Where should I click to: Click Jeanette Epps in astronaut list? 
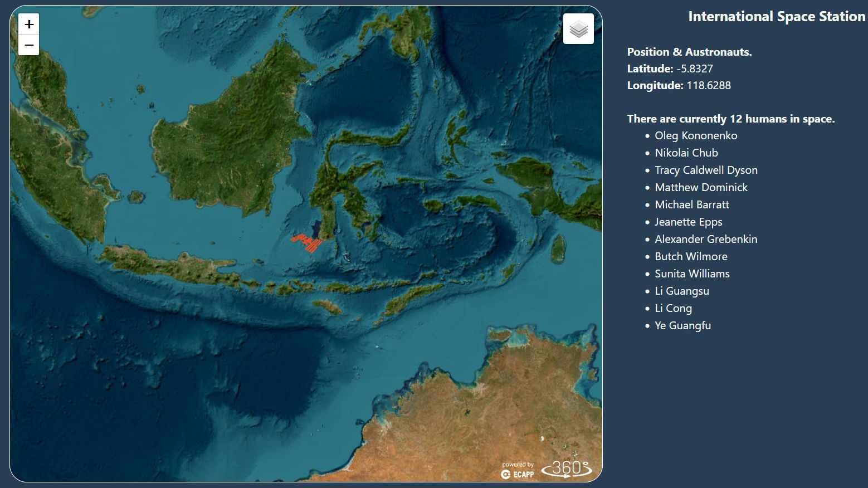coord(688,222)
